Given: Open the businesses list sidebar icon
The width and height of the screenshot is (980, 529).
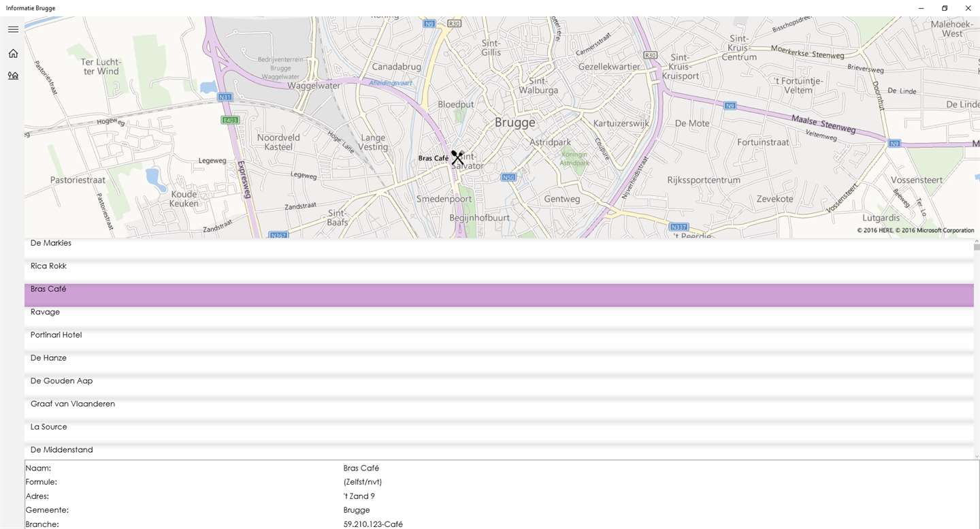Looking at the screenshot, I should point(13,76).
